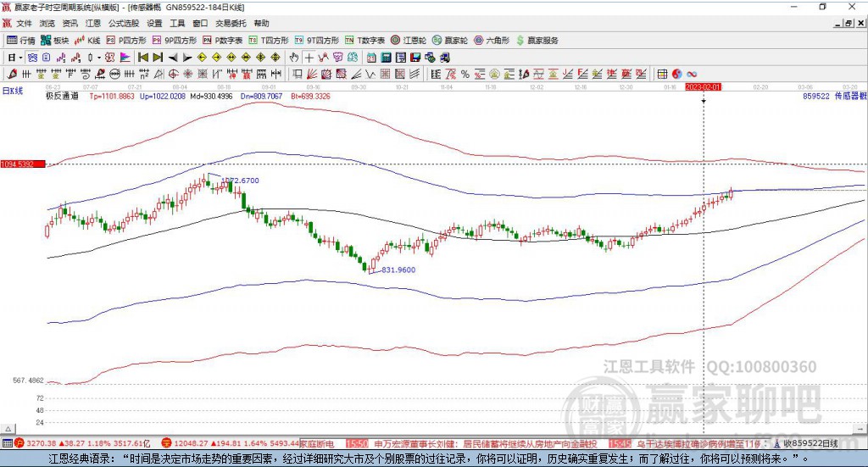The width and height of the screenshot is (868, 467).
Task: Open 江恩轮 Gann wheel
Action: coord(409,41)
